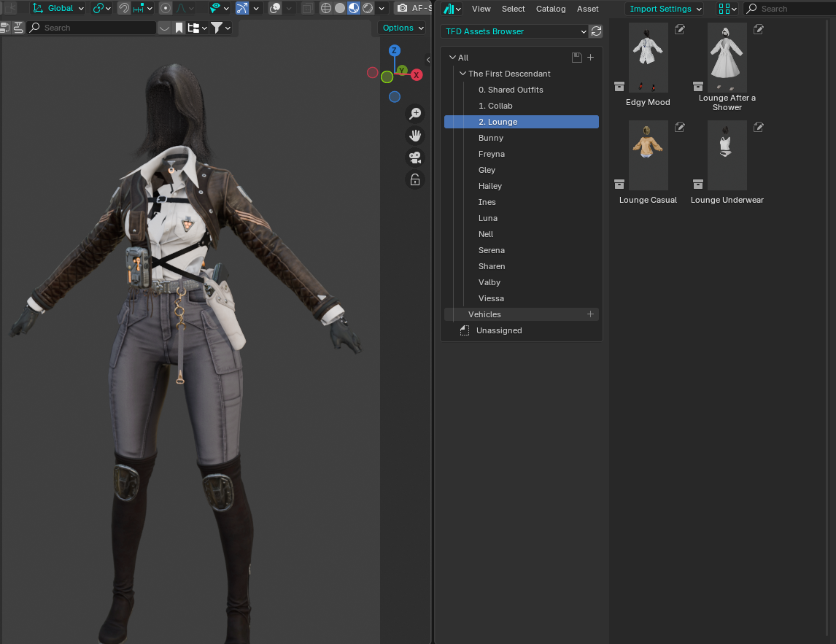Open the Options dropdown
This screenshot has height=644, width=836.
[x=403, y=28]
